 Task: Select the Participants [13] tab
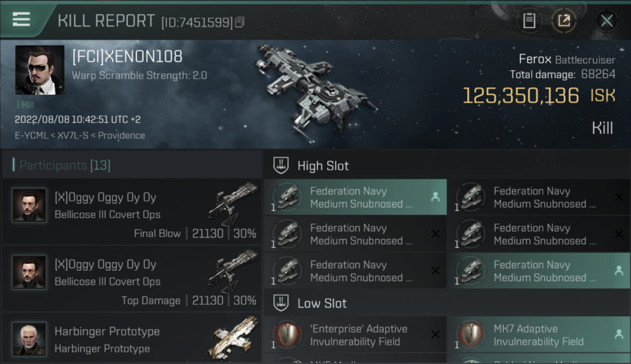pyautogui.click(x=65, y=165)
